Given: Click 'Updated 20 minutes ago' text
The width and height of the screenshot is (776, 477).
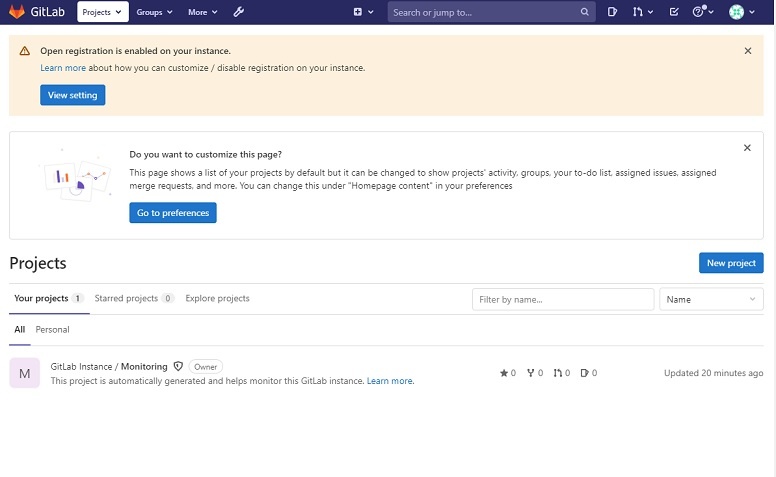Looking at the screenshot, I should pyautogui.click(x=713, y=373).
